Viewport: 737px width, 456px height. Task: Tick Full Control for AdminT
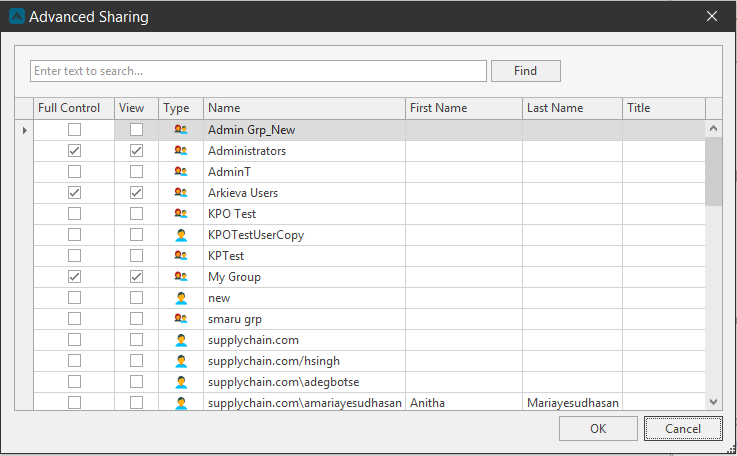(74, 171)
